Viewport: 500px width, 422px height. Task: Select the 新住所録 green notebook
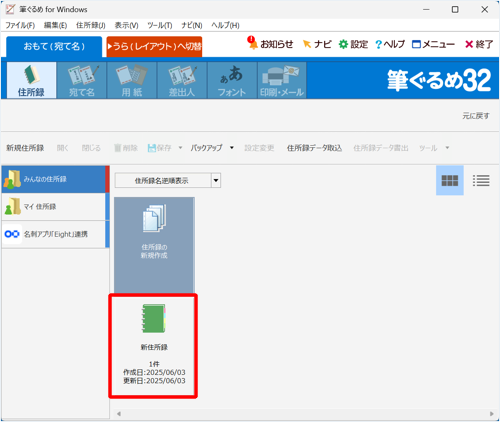tap(154, 319)
